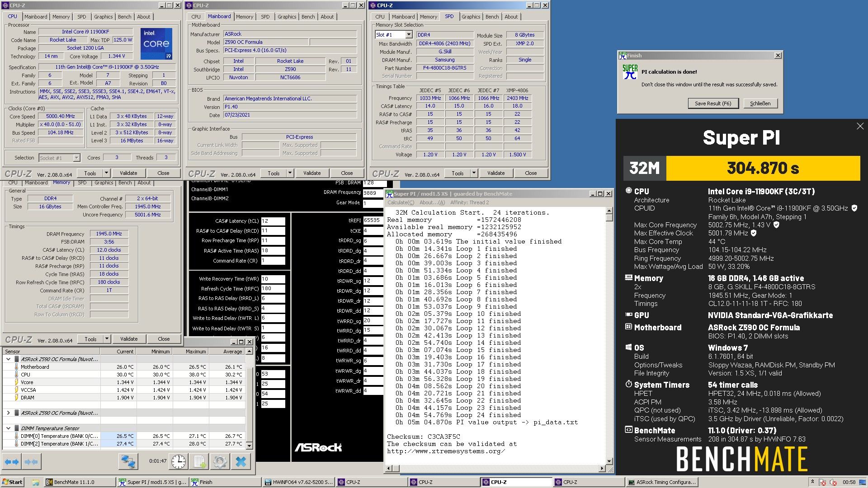Image resolution: width=868 pixels, height=488 pixels.
Task: Close BenchMate result panel X
Action: pos(860,127)
